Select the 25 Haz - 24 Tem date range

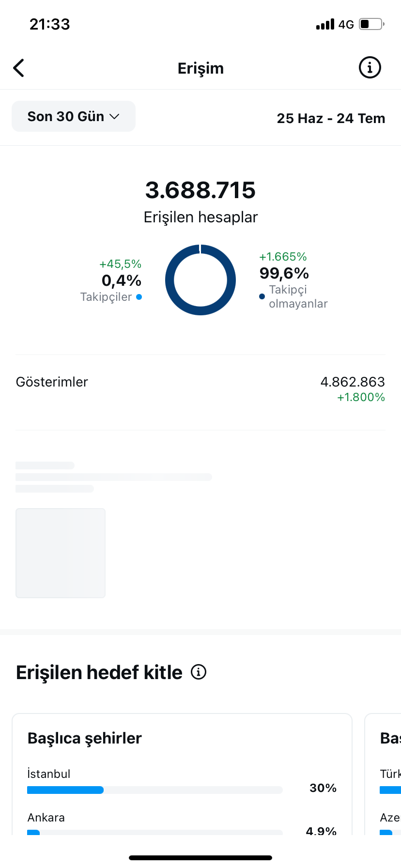coord(331,118)
